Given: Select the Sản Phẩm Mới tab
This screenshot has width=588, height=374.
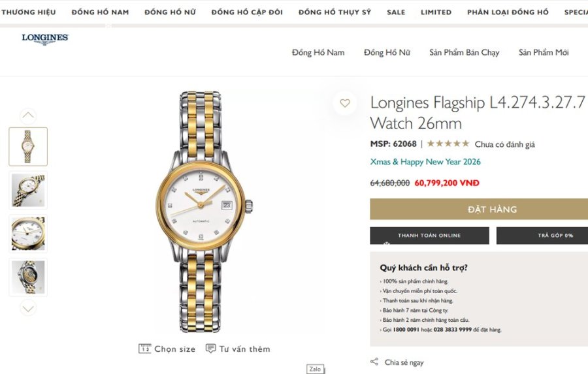Looking at the screenshot, I should (544, 52).
